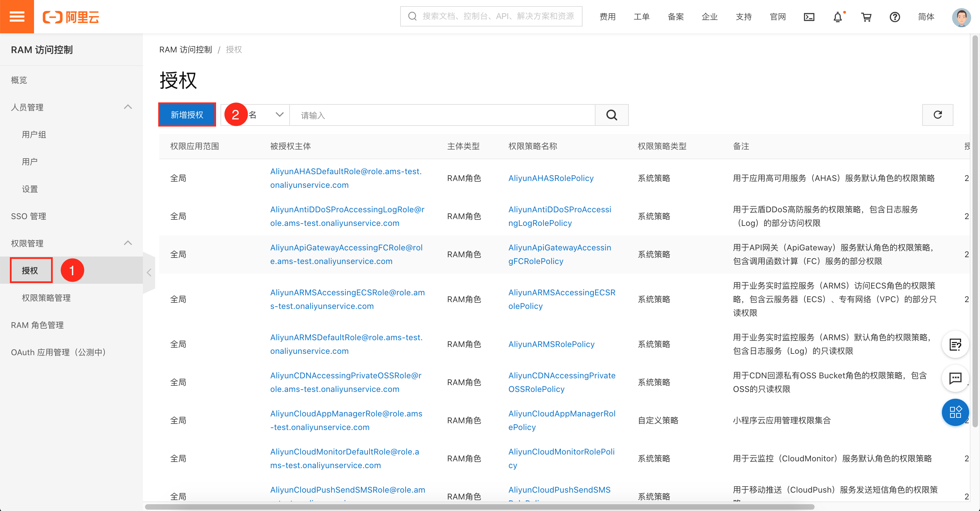This screenshot has width=980, height=511.
Task: Open AliyunCDNAccessingPrivateOSSRole principal link
Action: [346, 382]
